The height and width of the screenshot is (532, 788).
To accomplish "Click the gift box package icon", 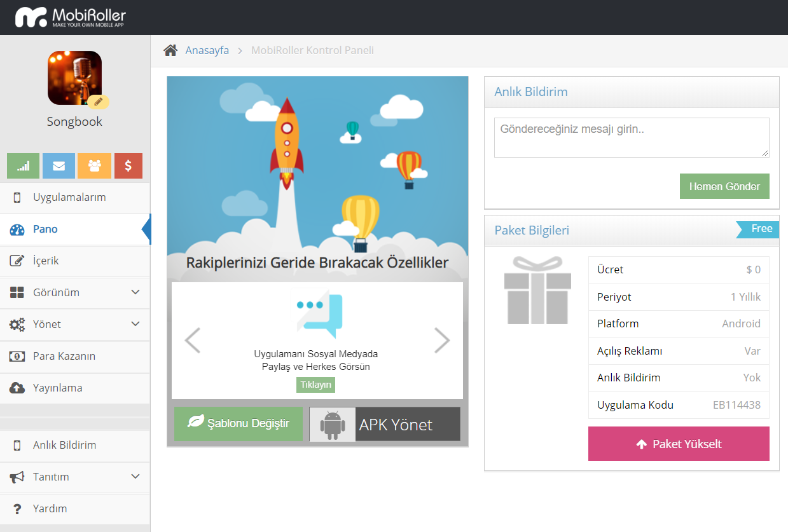I will [537, 290].
